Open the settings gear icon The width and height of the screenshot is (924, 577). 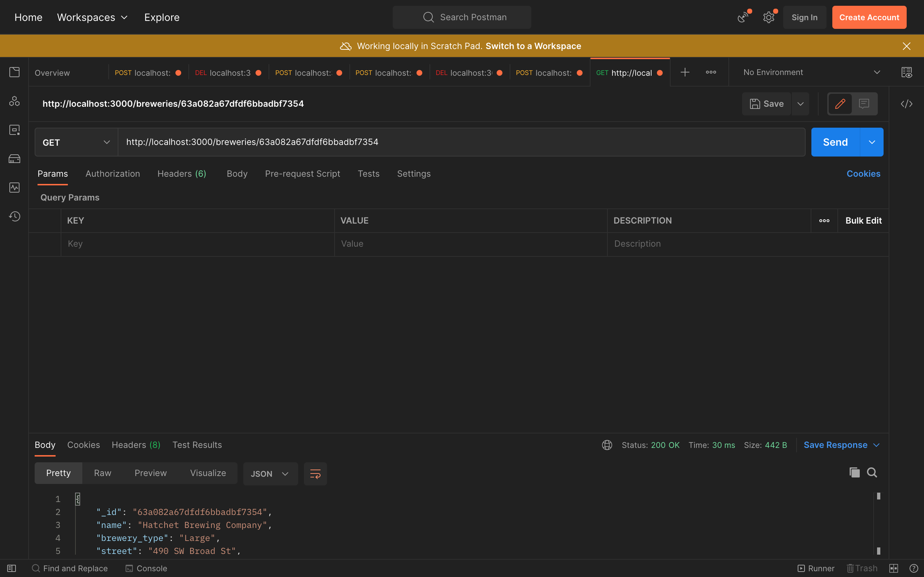[x=768, y=17]
